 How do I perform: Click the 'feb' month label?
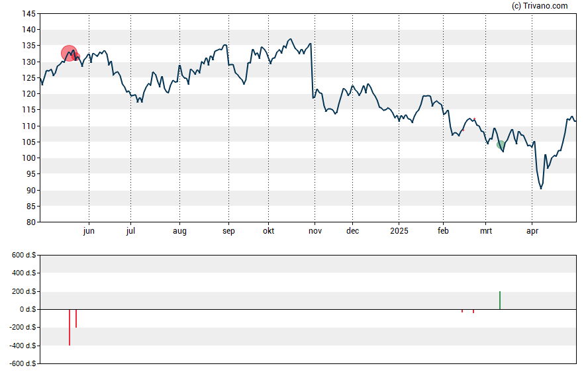click(x=443, y=231)
